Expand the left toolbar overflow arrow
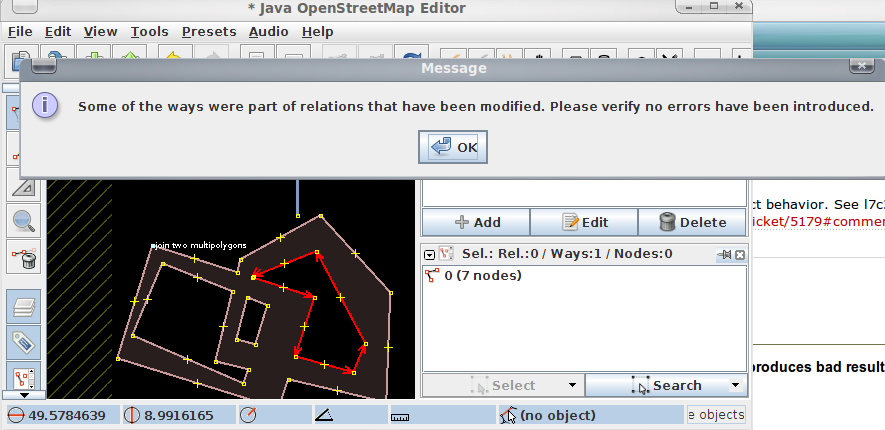This screenshot has height=430, width=885. pyautogui.click(x=24, y=395)
